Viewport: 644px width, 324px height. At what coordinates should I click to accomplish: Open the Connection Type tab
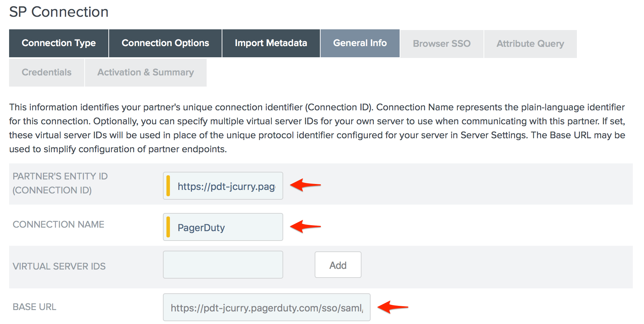59,43
